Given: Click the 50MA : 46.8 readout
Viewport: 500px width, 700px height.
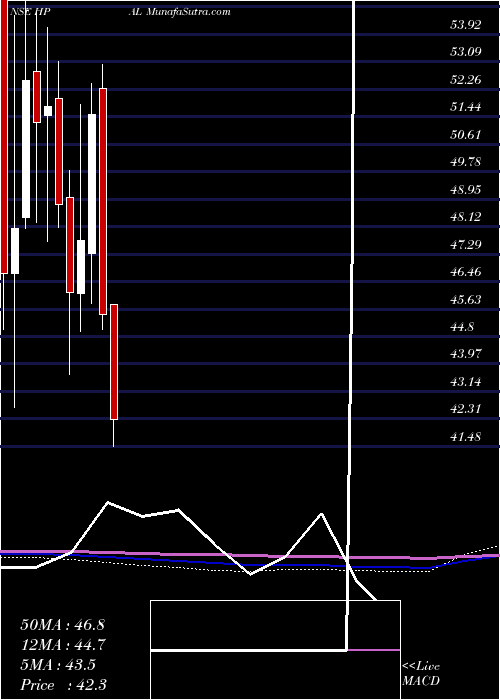Looking at the screenshot, I should 62,625.
